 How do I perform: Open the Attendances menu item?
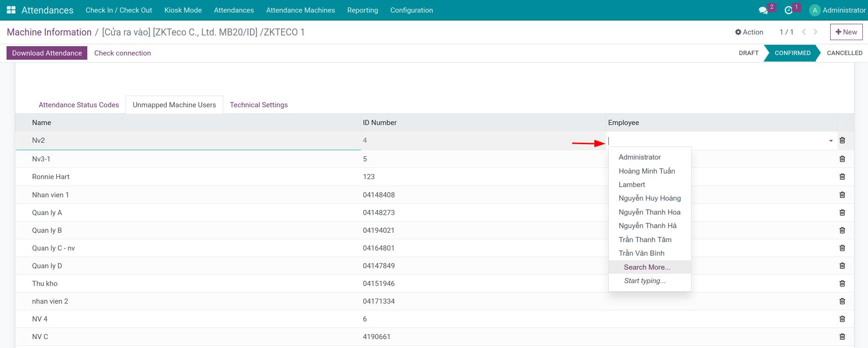234,10
